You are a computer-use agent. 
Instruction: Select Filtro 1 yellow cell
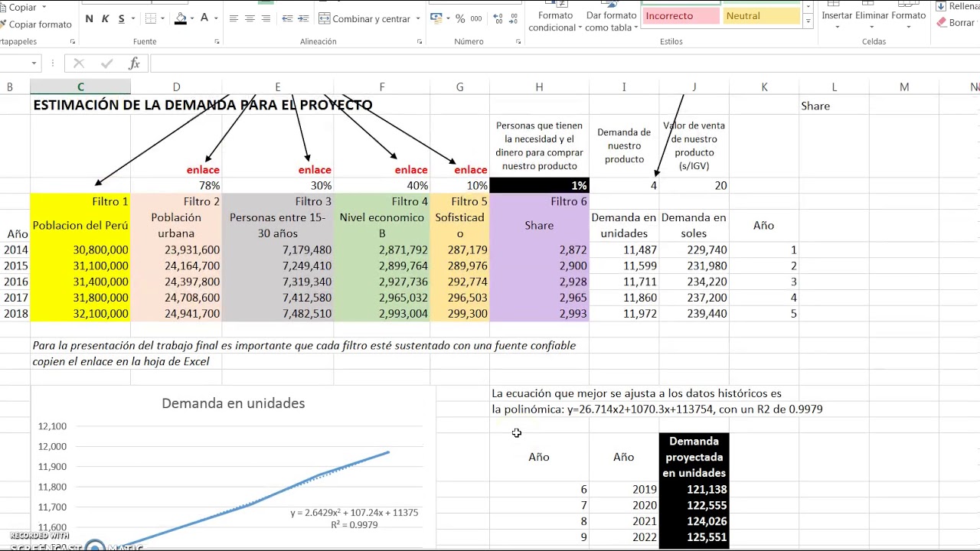pos(80,201)
